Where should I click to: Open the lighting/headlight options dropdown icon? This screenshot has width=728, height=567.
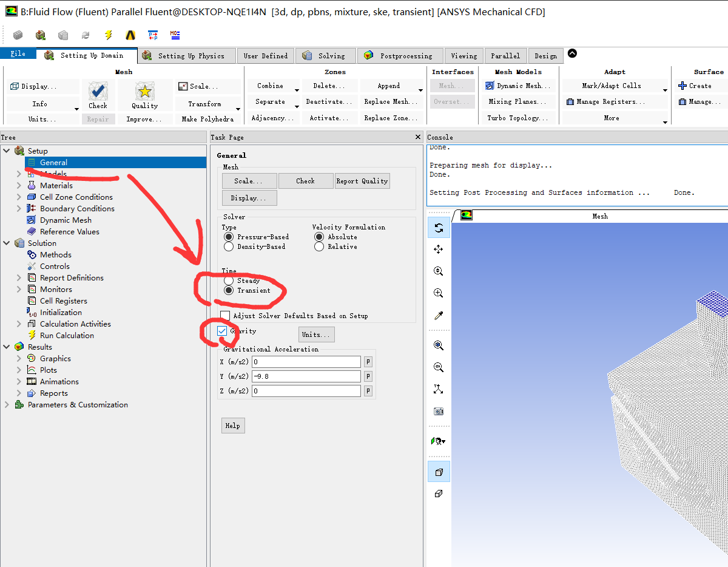click(x=439, y=441)
